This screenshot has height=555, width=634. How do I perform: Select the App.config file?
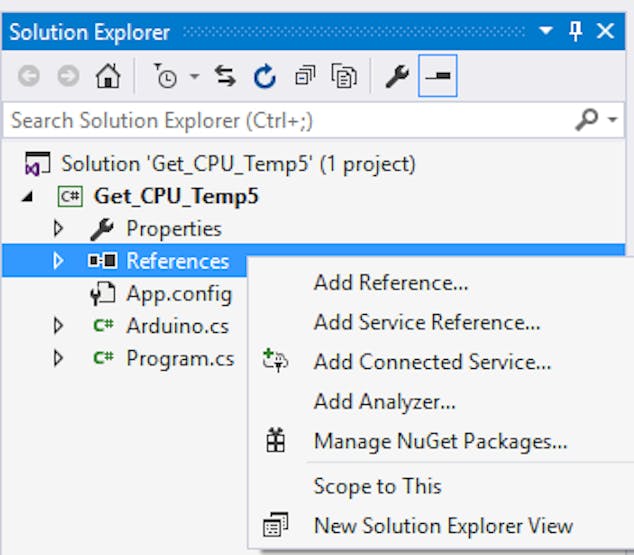click(x=178, y=294)
